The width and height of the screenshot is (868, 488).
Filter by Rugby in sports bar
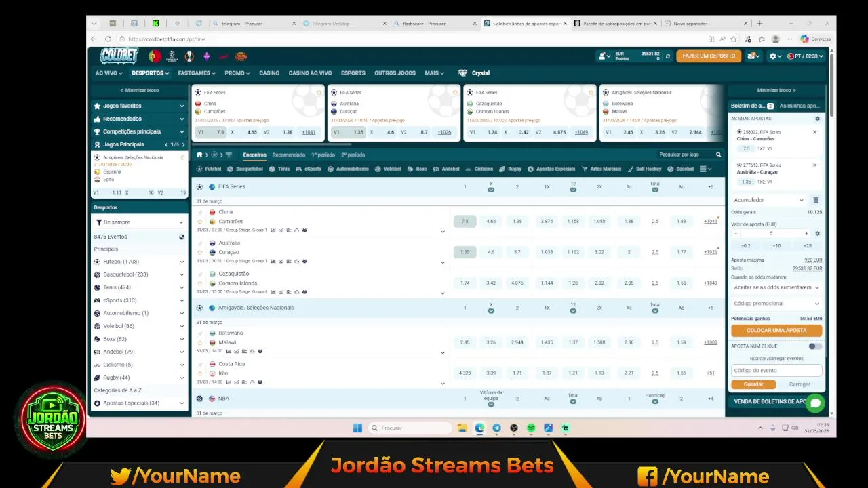[x=511, y=169]
